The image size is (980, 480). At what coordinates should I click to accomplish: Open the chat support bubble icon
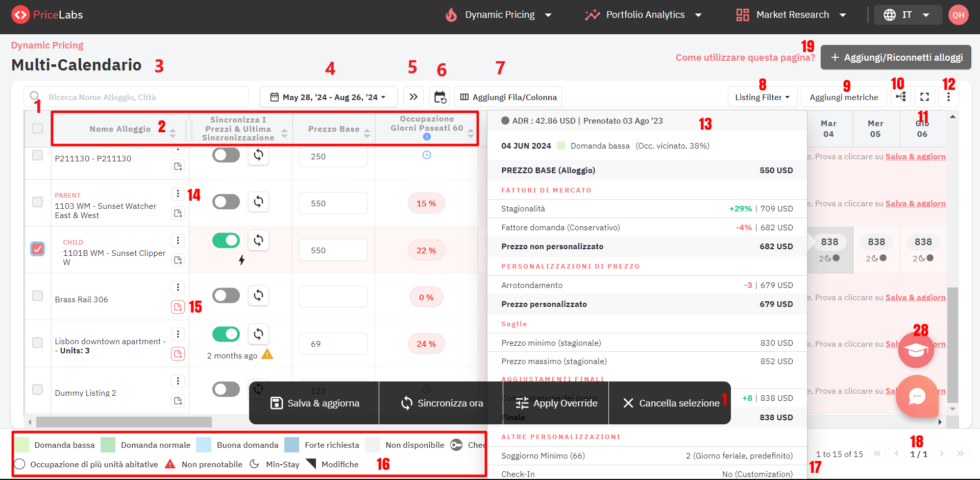tap(917, 396)
